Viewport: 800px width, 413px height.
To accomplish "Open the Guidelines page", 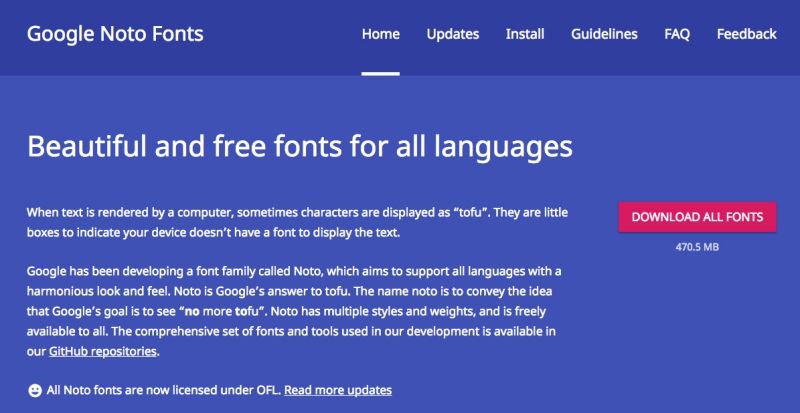I will 604,34.
